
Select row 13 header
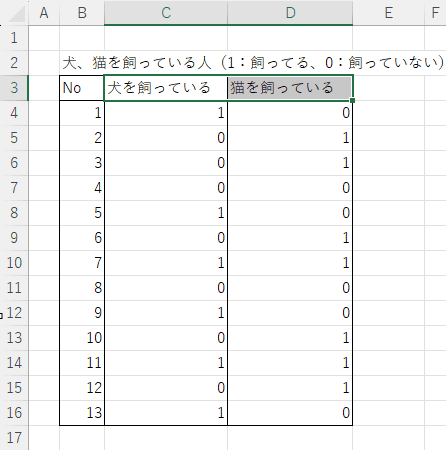tap(14, 338)
